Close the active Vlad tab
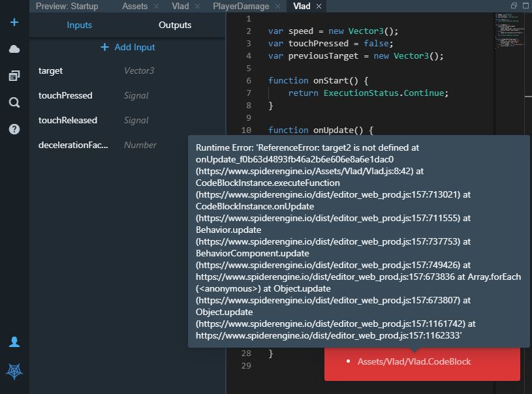Image resolution: width=532 pixels, height=394 pixels. point(319,7)
